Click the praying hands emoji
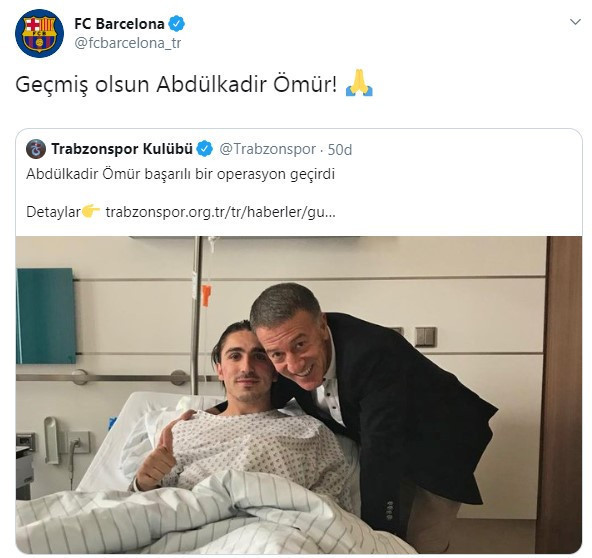The width and height of the screenshot is (592, 558). (359, 83)
